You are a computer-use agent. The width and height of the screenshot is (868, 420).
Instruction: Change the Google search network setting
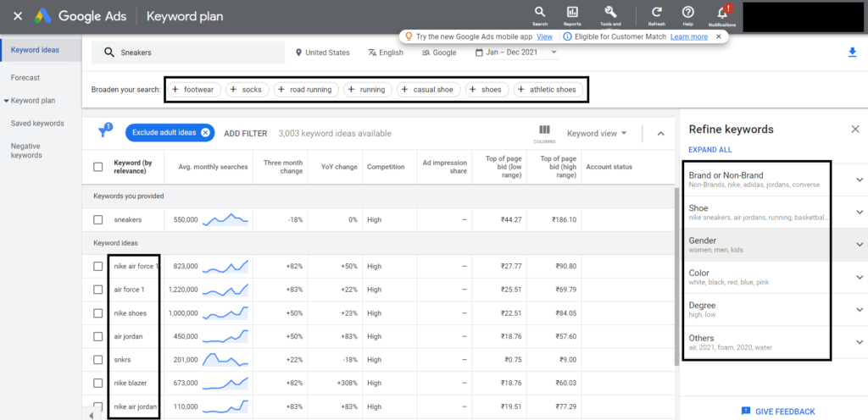(x=439, y=52)
